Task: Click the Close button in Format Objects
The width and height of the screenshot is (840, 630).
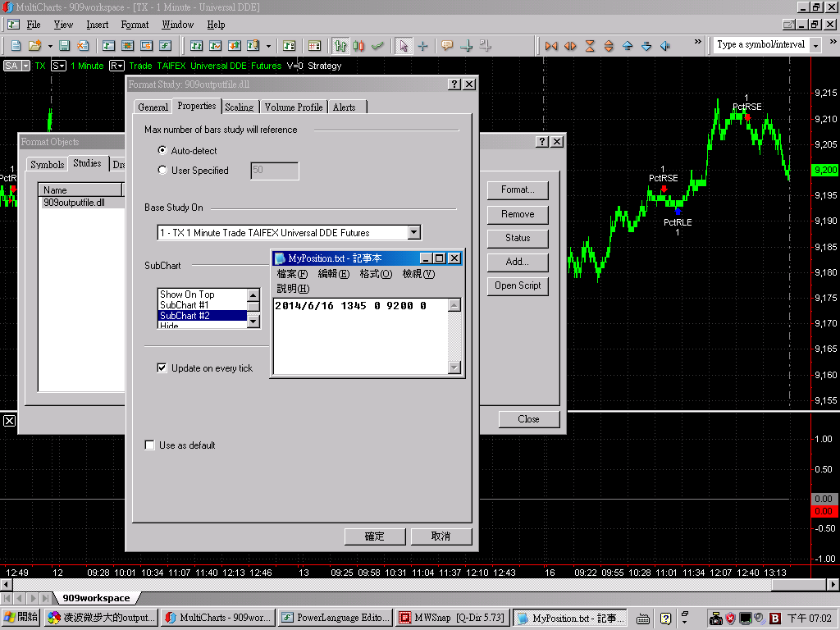Action: pos(529,419)
